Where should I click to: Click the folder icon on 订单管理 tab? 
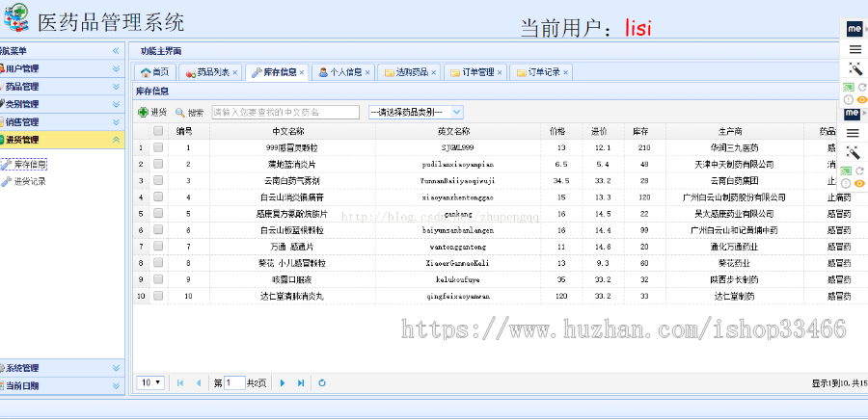[x=455, y=72]
